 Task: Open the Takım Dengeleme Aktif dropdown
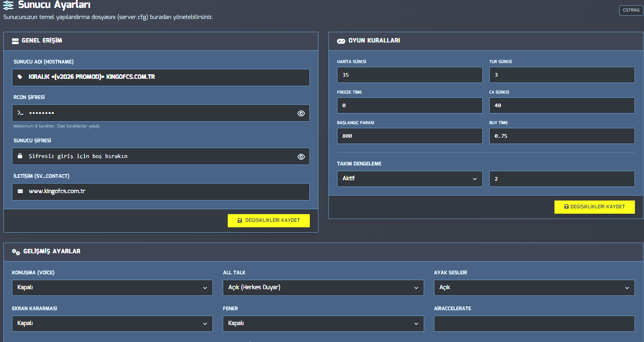(410, 179)
